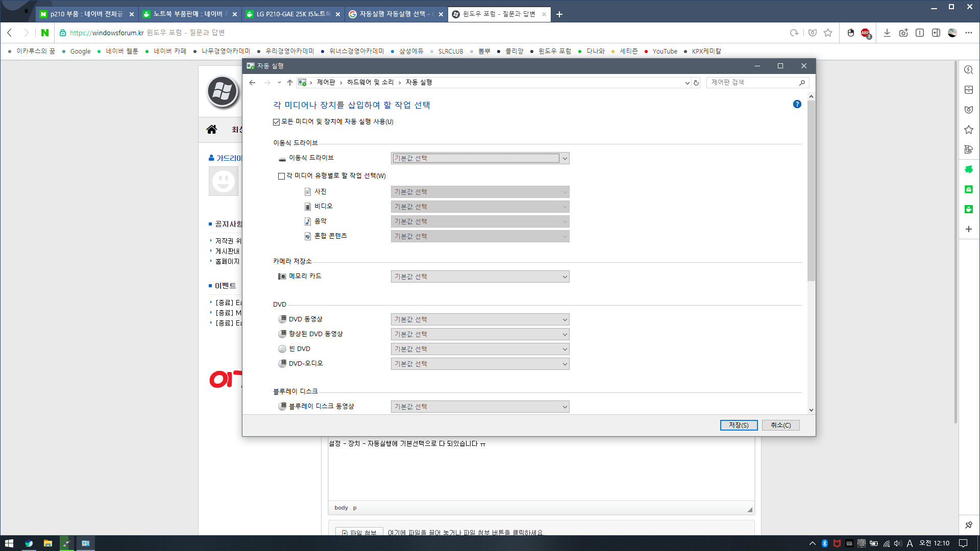Click the mouse gesture extension icon
Image resolution: width=980 pixels, height=551 pixels.
click(850, 33)
